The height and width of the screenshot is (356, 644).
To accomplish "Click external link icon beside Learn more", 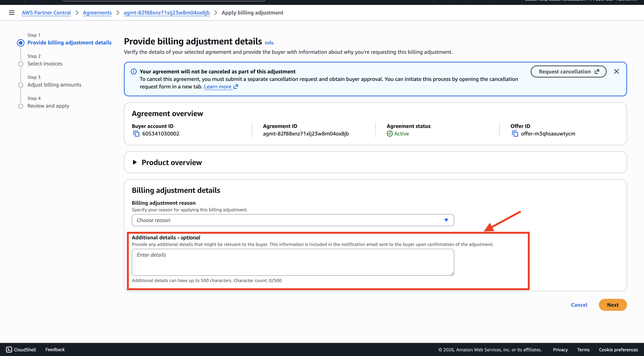I will pos(236,86).
